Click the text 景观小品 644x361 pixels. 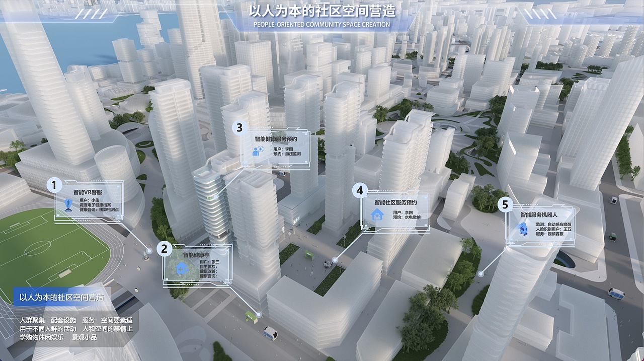pos(84,337)
